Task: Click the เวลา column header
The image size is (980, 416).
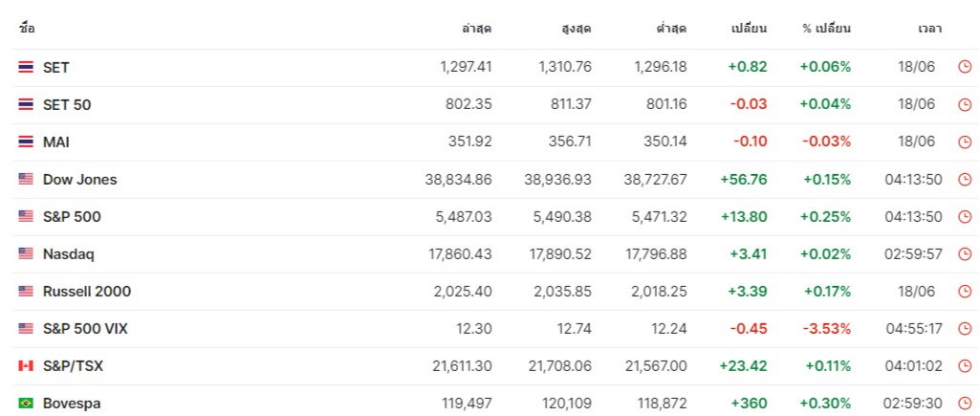Action: 929,29
